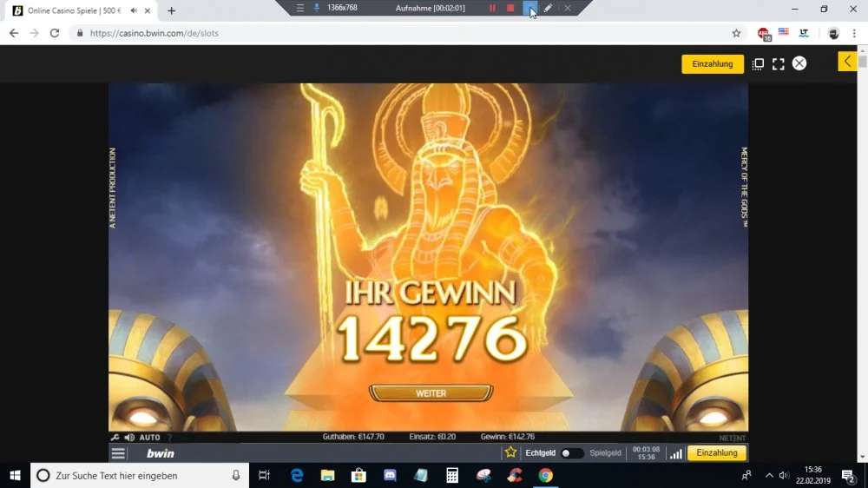The height and width of the screenshot is (488, 868).
Task: Pause the screen recording
Action: pyautogui.click(x=492, y=8)
